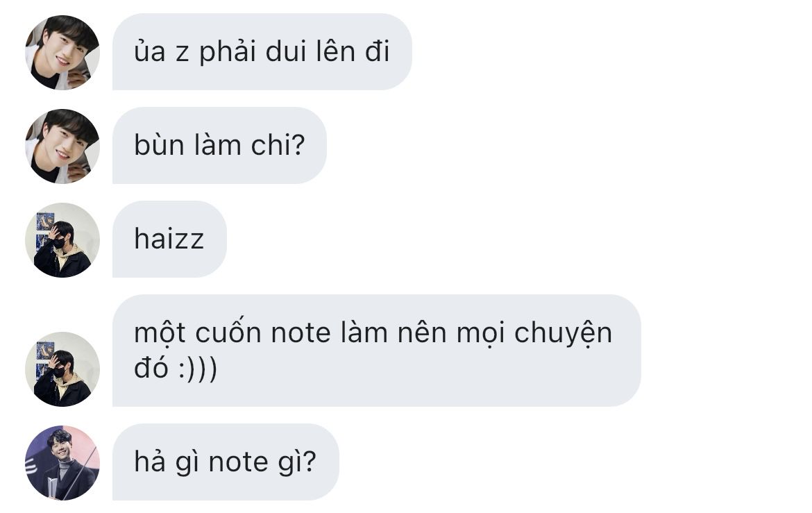Click the word "đó" on the second line
Screen dimensions: 812x513
pos(151,368)
